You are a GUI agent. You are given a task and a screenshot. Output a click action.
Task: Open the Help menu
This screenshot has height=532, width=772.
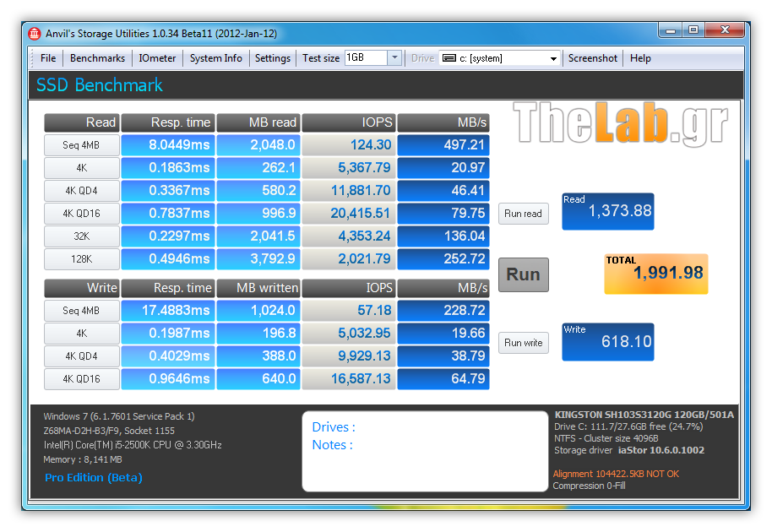point(640,58)
